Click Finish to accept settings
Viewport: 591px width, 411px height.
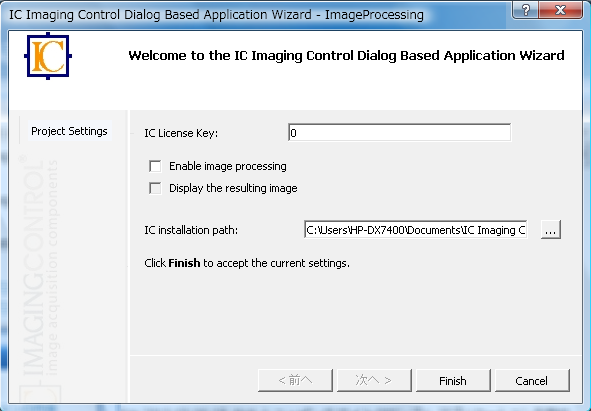(x=453, y=380)
